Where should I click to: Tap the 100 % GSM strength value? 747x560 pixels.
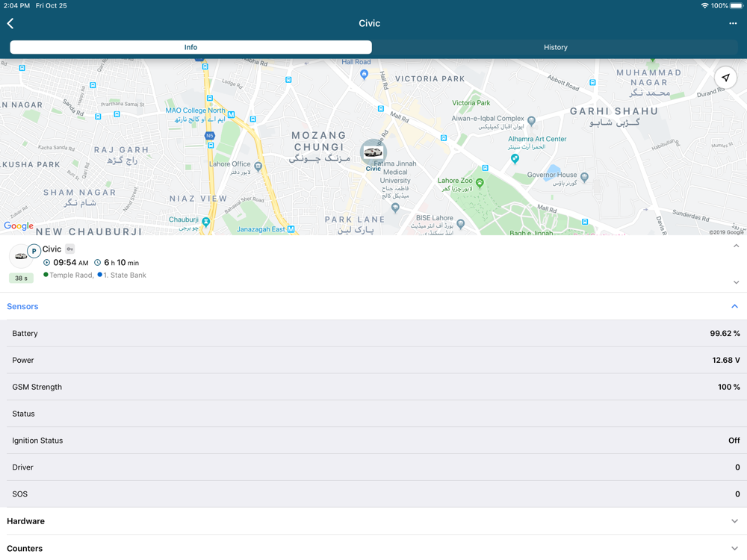[729, 387]
